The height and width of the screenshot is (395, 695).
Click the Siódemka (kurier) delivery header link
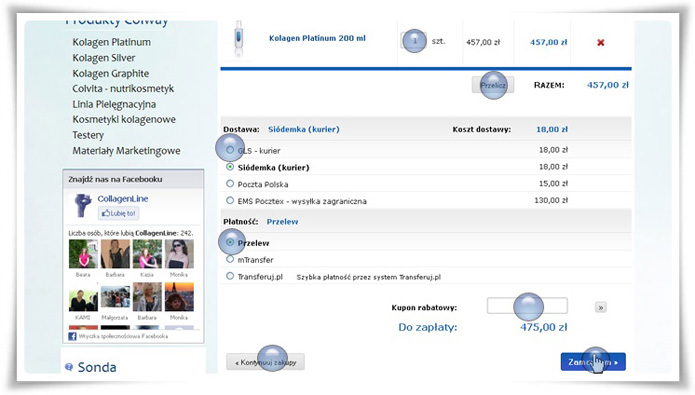coord(304,129)
